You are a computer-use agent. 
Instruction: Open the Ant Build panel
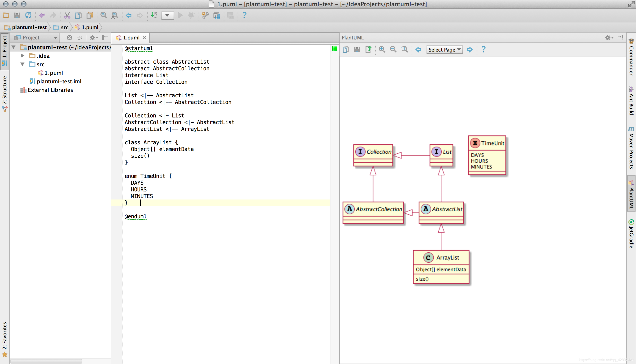(632, 100)
